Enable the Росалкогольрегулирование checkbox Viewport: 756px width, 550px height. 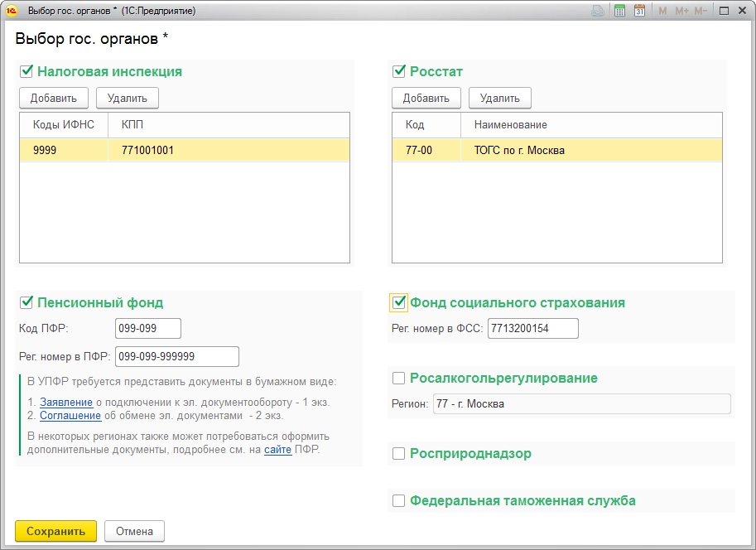pyautogui.click(x=399, y=379)
